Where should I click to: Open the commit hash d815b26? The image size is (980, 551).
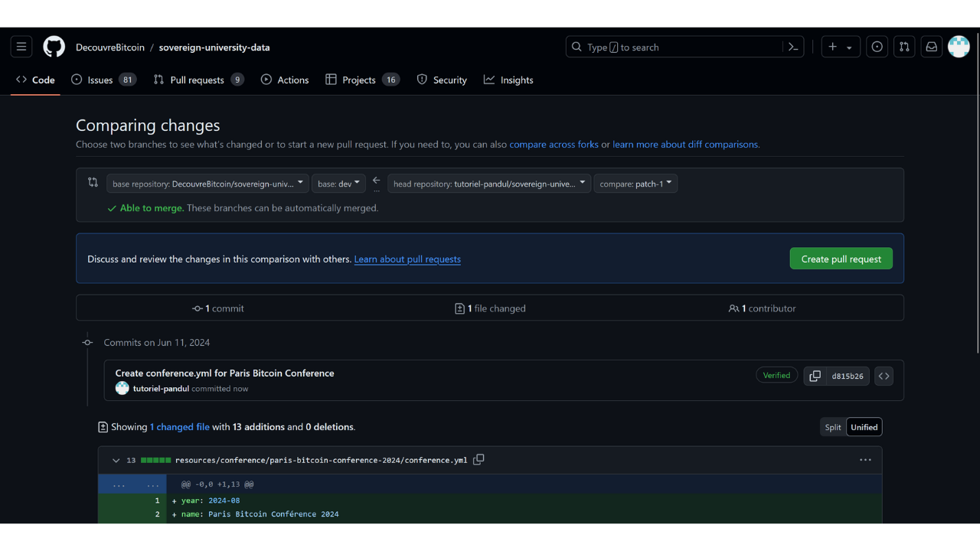point(848,376)
